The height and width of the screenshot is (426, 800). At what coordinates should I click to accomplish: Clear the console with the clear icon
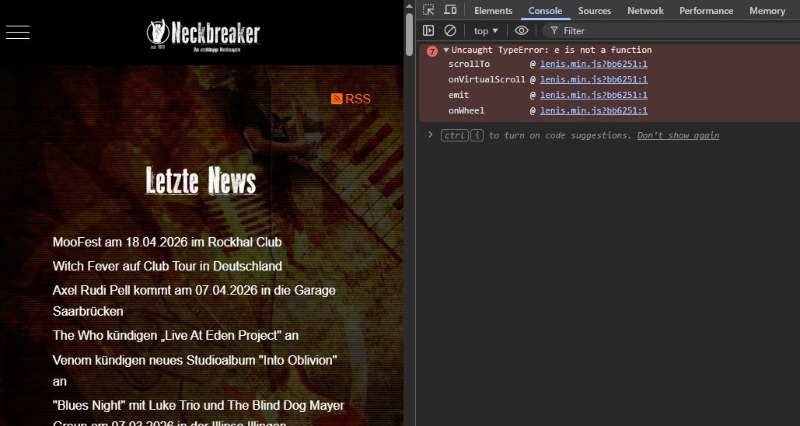(x=450, y=31)
